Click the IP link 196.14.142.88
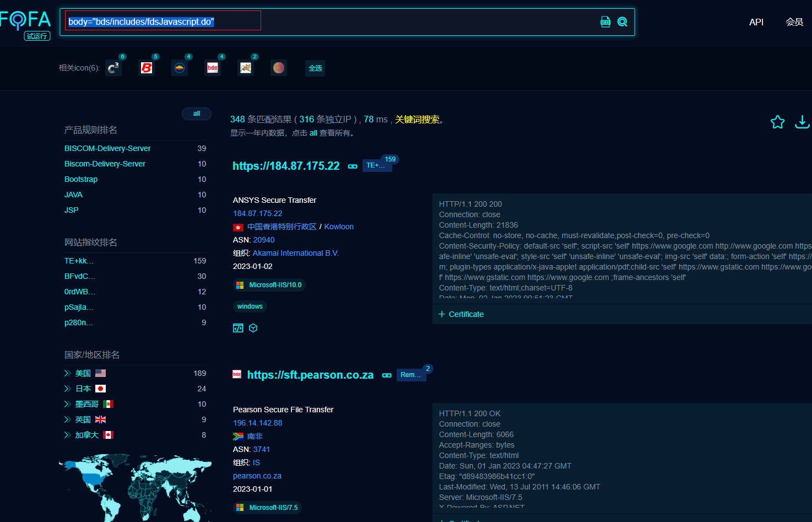 [x=258, y=423]
